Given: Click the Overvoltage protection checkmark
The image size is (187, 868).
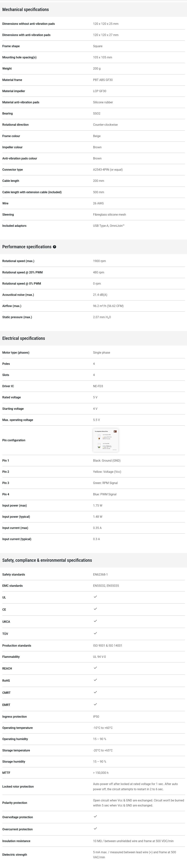Looking at the screenshot, I should [x=95, y=817].
